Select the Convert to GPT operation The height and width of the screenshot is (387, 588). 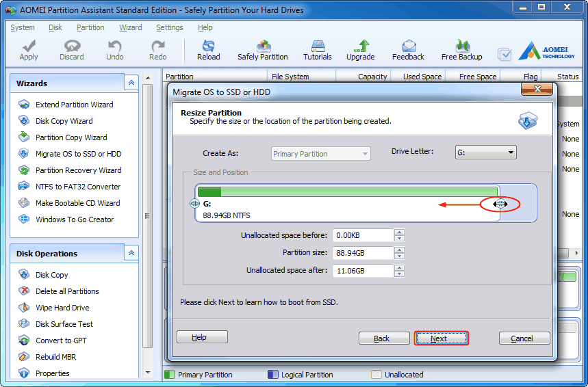(61, 341)
